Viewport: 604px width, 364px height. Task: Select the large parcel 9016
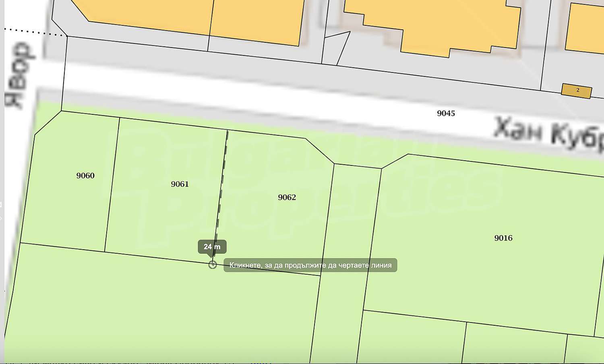point(503,238)
